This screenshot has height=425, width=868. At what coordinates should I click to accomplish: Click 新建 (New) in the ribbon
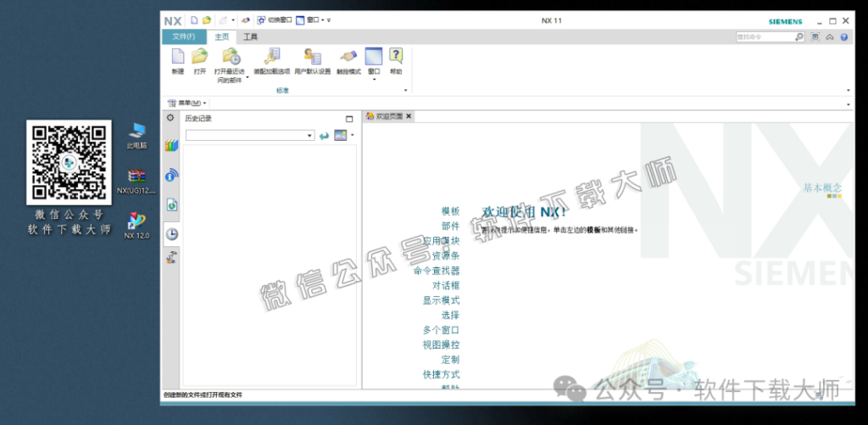178,62
